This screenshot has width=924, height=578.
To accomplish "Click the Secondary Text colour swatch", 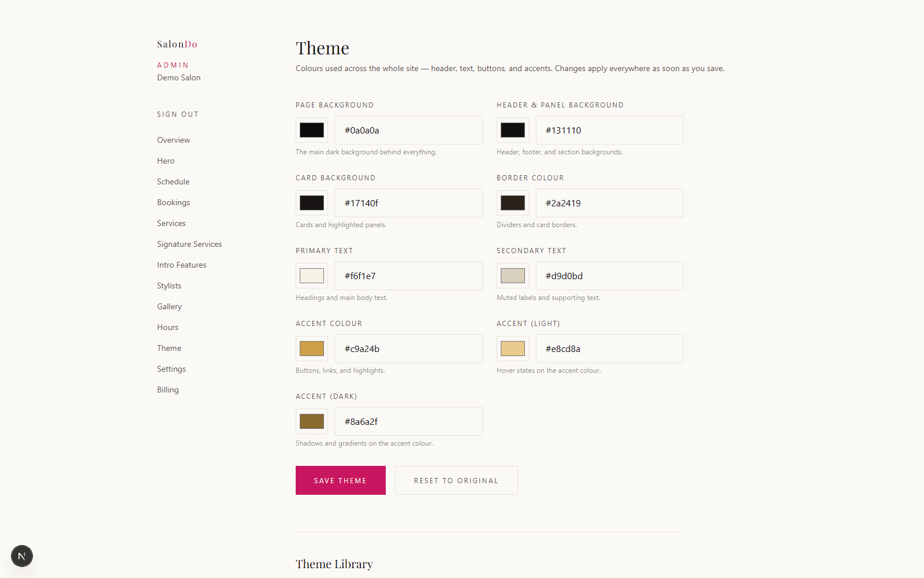I will click(513, 276).
